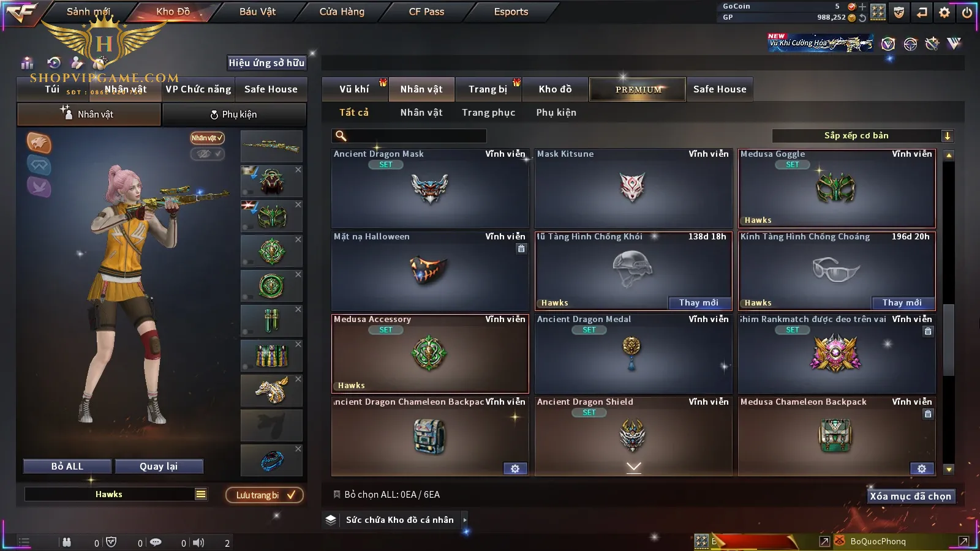Expand chevron under Ancient Dragon Shield
The width and height of the screenshot is (980, 551).
[x=634, y=467]
